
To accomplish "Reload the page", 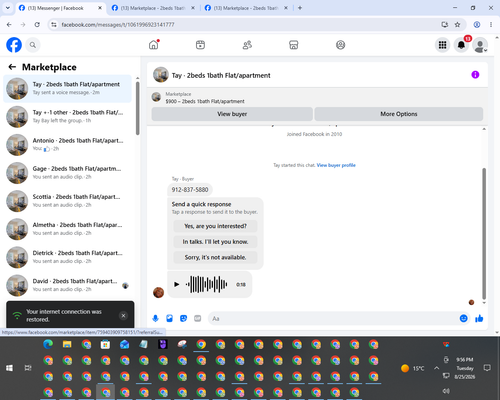I will (37, 24).
